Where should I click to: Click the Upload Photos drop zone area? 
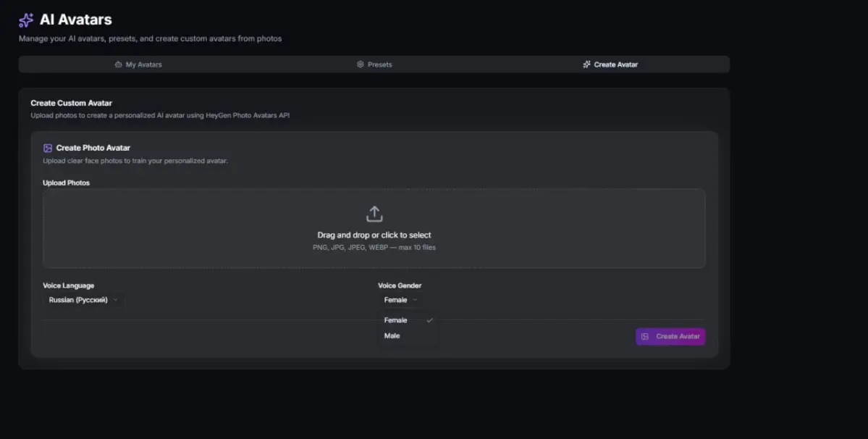(x=374, y=229)
